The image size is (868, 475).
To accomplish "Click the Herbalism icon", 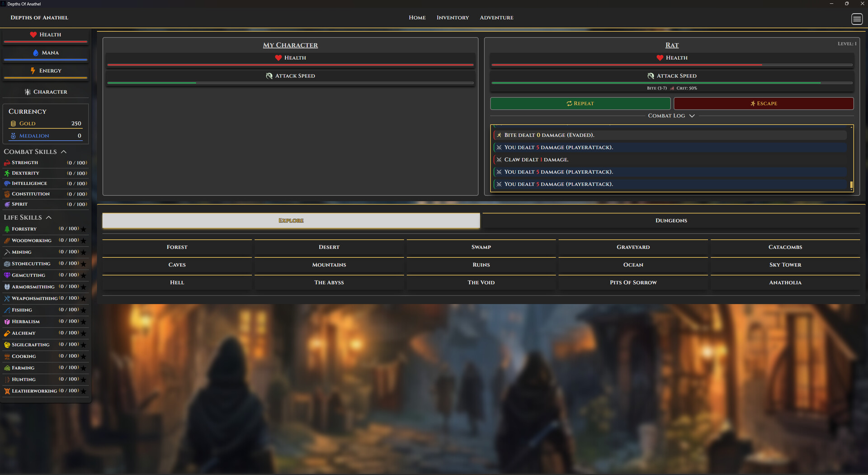I will click(7, 321).
